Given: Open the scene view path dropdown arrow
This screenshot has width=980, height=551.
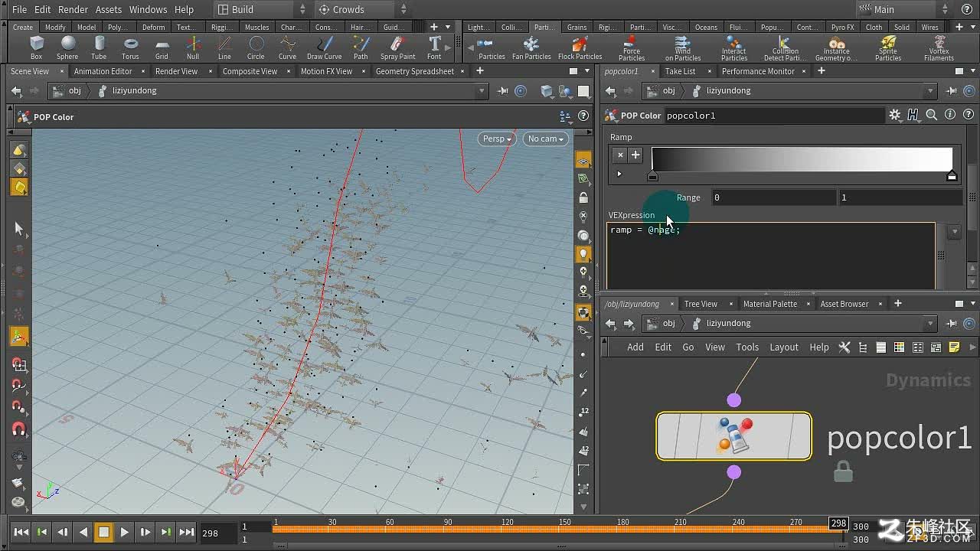Looking at the screenshot, I should click(482, 90).
